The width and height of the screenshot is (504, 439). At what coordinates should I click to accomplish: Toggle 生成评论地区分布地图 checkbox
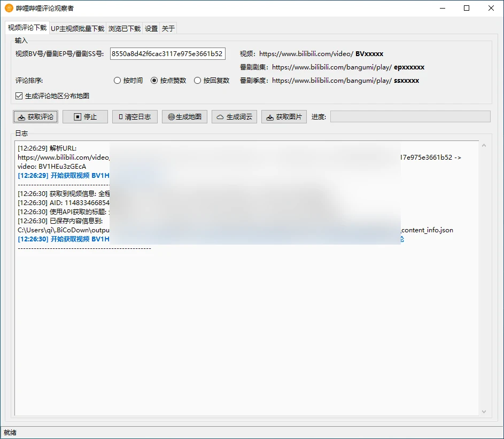point(19,96)
